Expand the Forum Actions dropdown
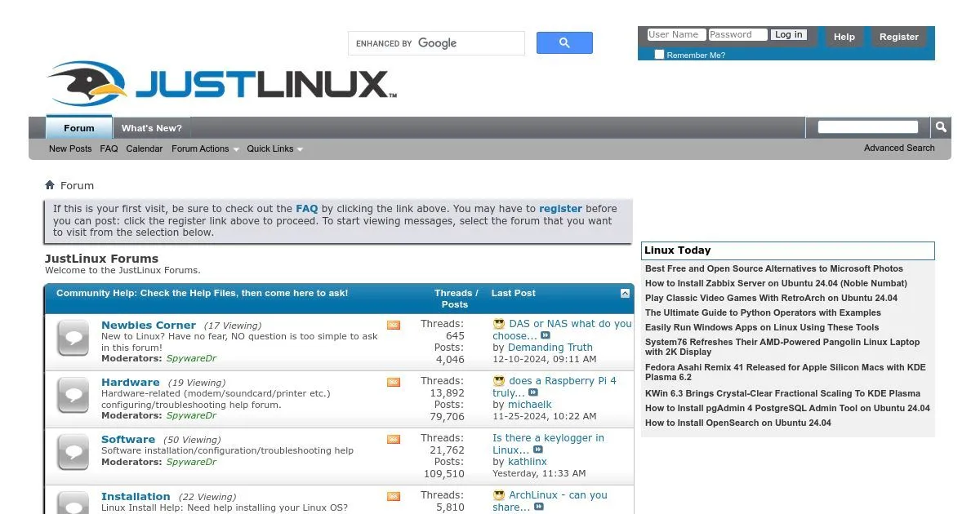The height and width of the screenshot is (514, 980). pos(205,148)
